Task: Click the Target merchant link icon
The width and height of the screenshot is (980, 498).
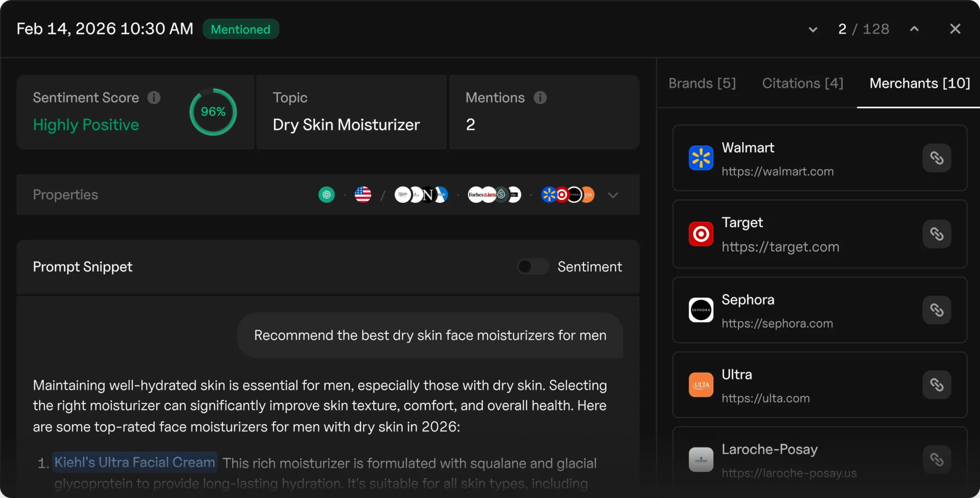Action: (x=937, y=234)
